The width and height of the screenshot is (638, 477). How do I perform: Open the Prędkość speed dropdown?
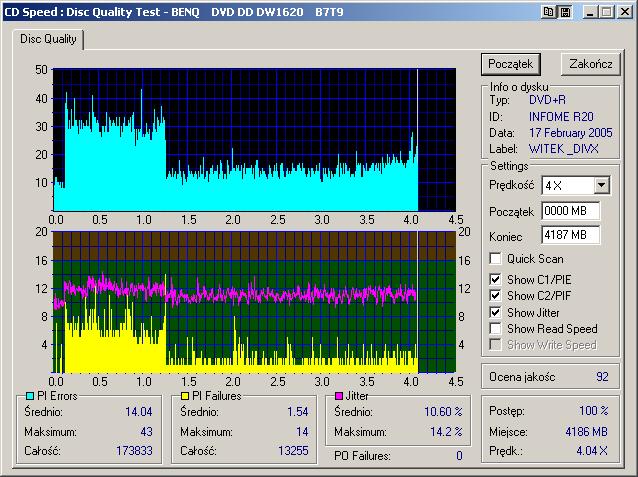[x=600, y=185]
